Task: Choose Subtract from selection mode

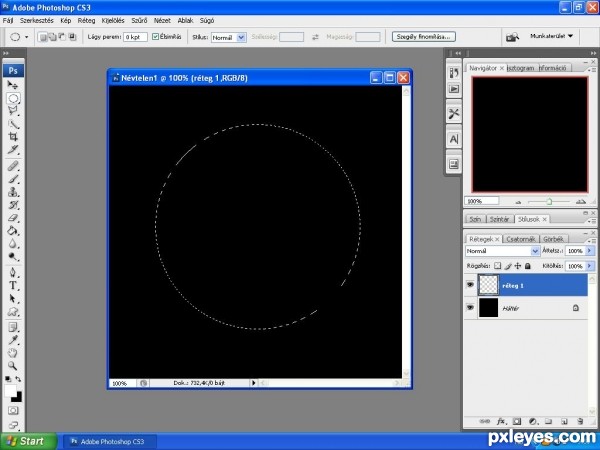Action: coord(62,37)
